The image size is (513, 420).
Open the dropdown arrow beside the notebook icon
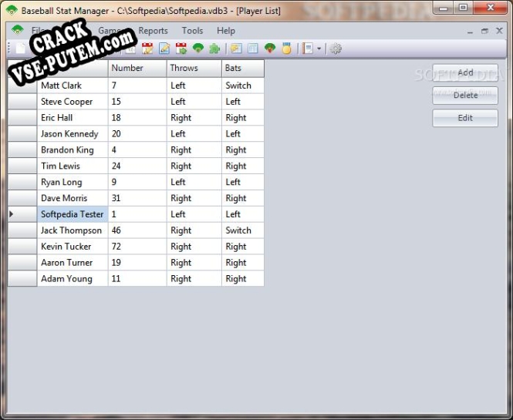pos(319,49)
